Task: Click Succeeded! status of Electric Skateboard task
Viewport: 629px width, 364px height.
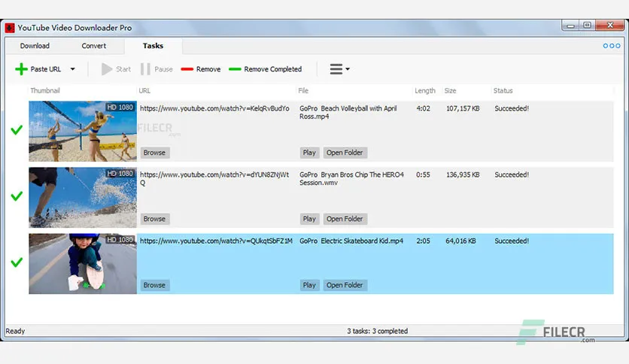Action: (x=512, y=241)
